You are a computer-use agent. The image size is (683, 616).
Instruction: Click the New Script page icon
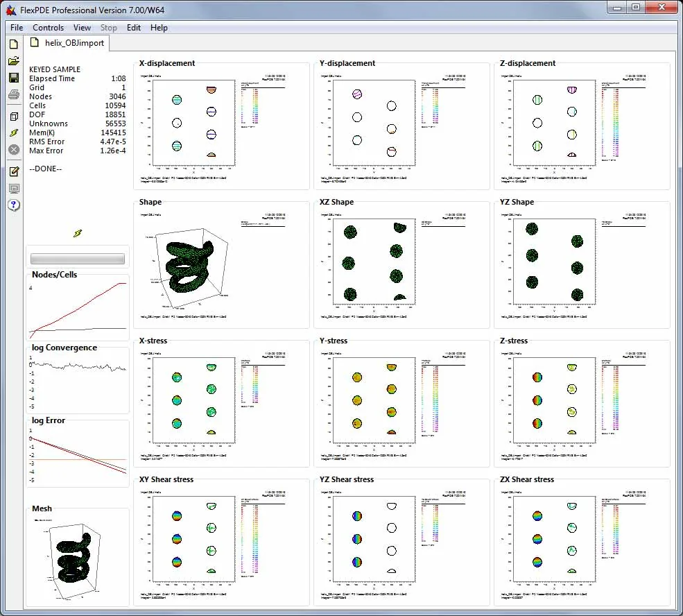click(x=14, y=44)
